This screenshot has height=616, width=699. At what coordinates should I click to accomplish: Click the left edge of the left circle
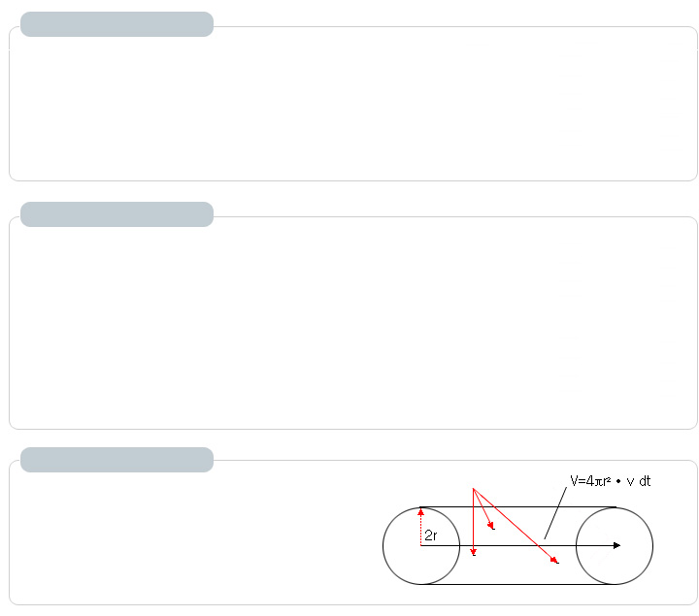click(x=383, y=545)
